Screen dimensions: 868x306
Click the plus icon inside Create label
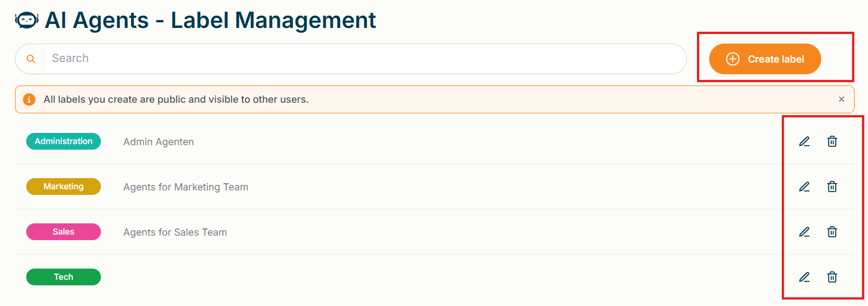tap(733, 59)
